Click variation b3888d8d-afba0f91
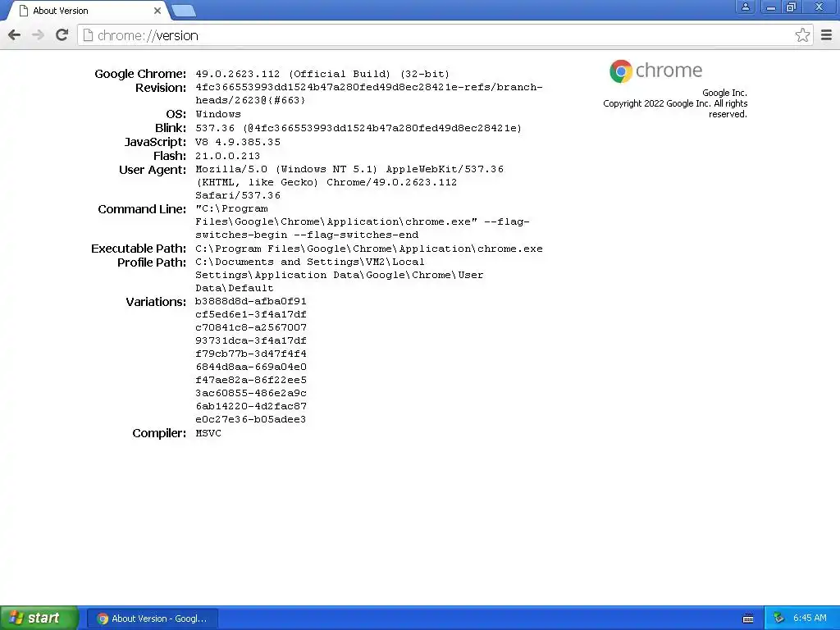Viewport: 840px width, 630px height. pyautogui.click(x=251, y=301)
